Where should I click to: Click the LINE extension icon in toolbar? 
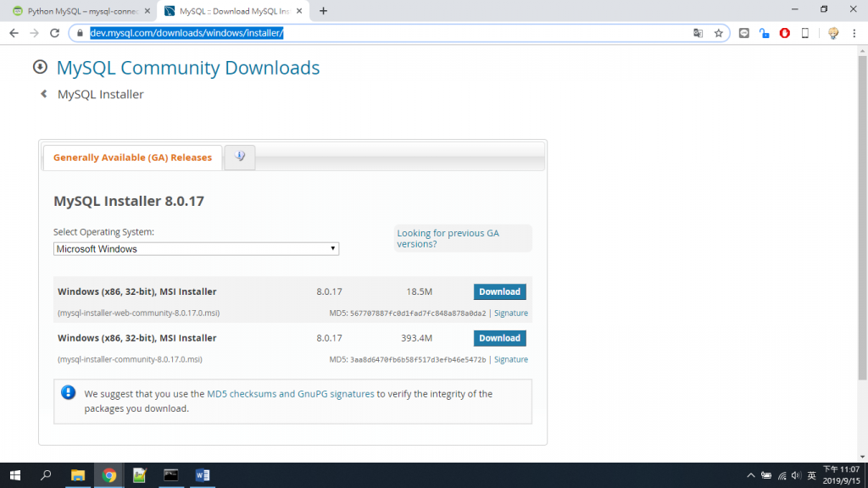click(x=744, y=33)
